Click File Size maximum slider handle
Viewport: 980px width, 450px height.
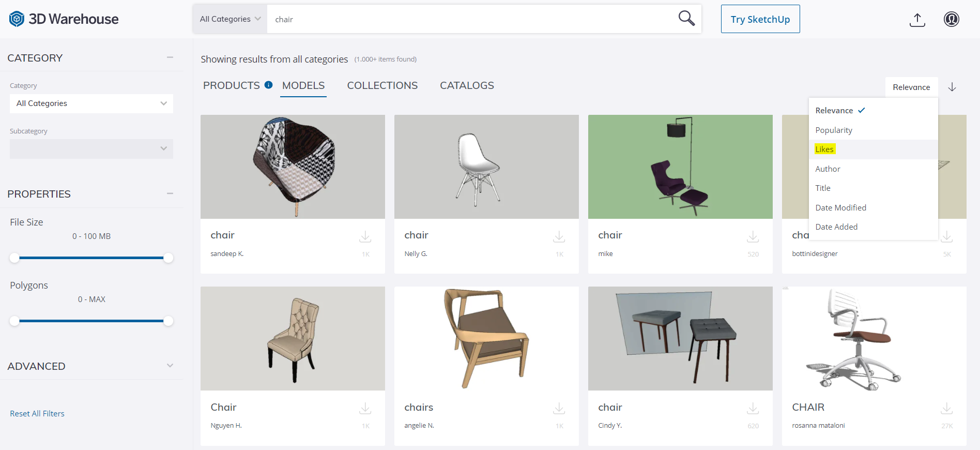click(168, 258)
